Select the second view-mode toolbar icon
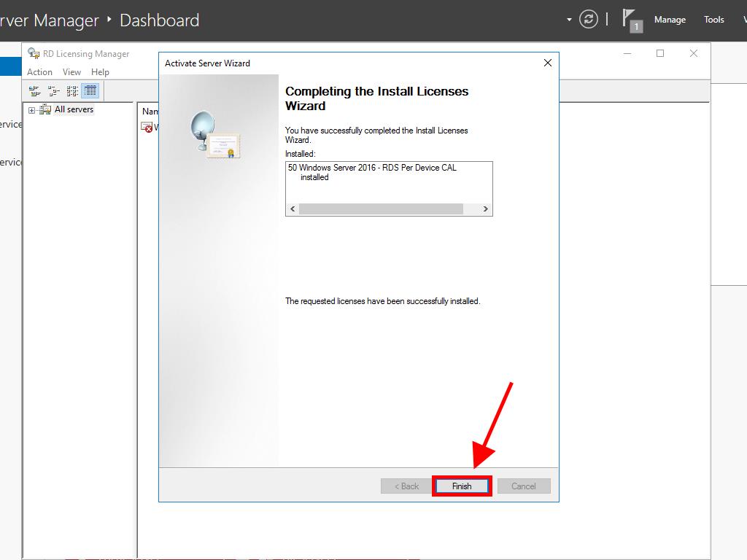 [53, 91]
